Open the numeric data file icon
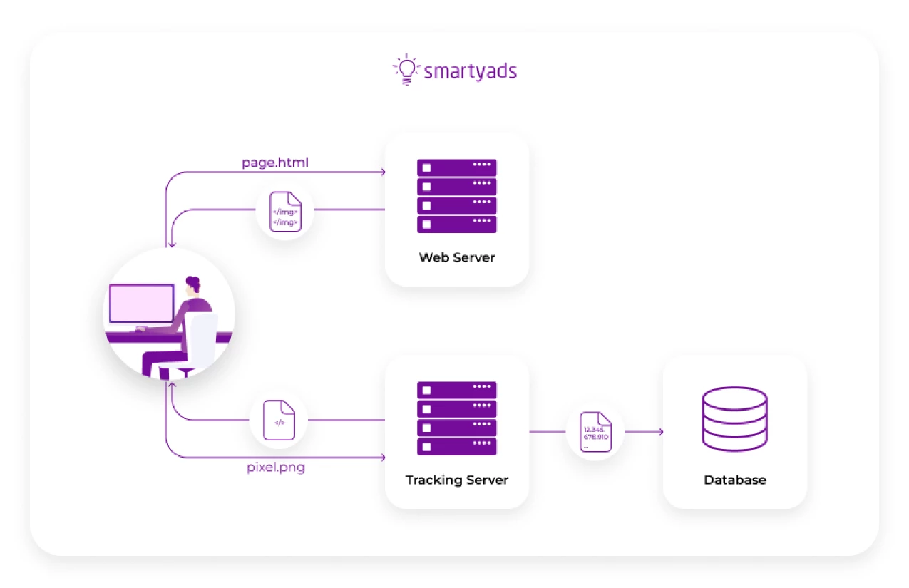Viewport: 909px width, 588px height. pyautogui.click(x=595, y=432)
